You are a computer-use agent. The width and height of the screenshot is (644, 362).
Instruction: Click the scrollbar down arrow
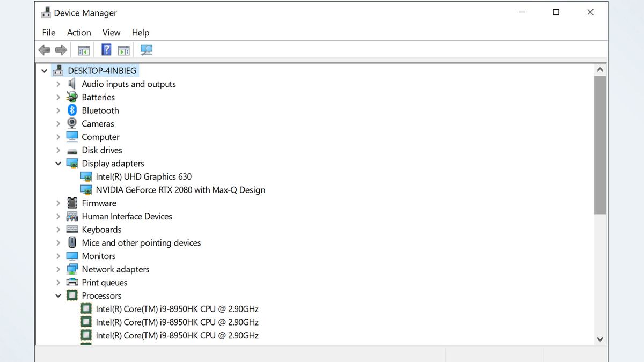(600, 339)
